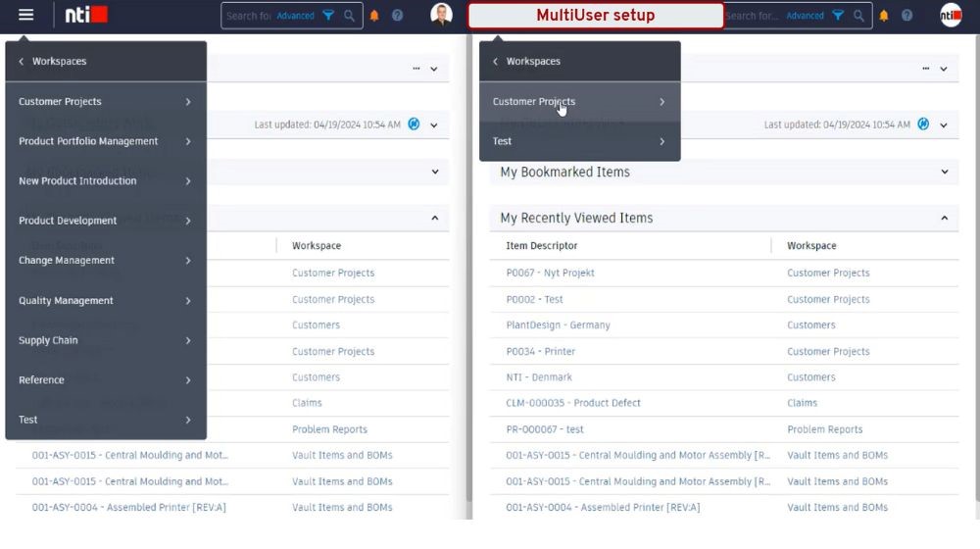Open Customer Projects in left Workspaces menu

(106, 101)
